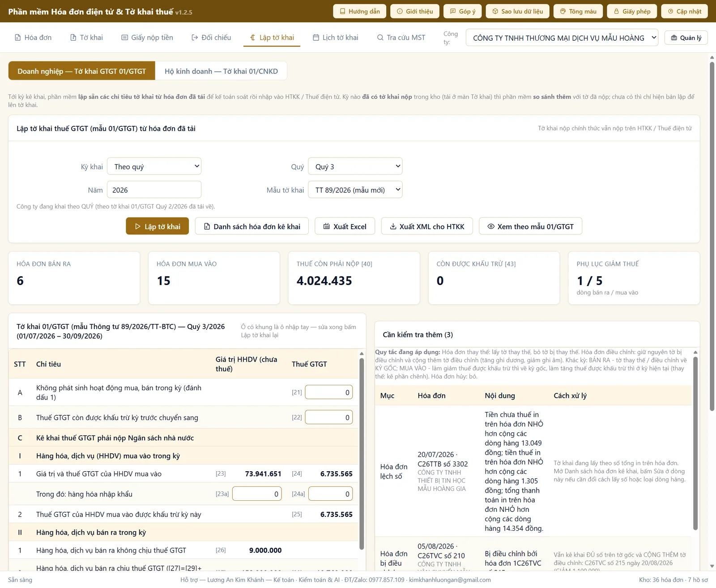716x588 pixels.
Task: Click the Giấy phép license button
Action: 632,11
